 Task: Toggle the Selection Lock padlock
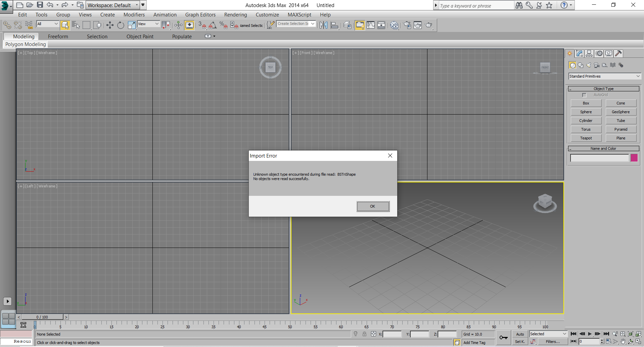coord(364,334)
